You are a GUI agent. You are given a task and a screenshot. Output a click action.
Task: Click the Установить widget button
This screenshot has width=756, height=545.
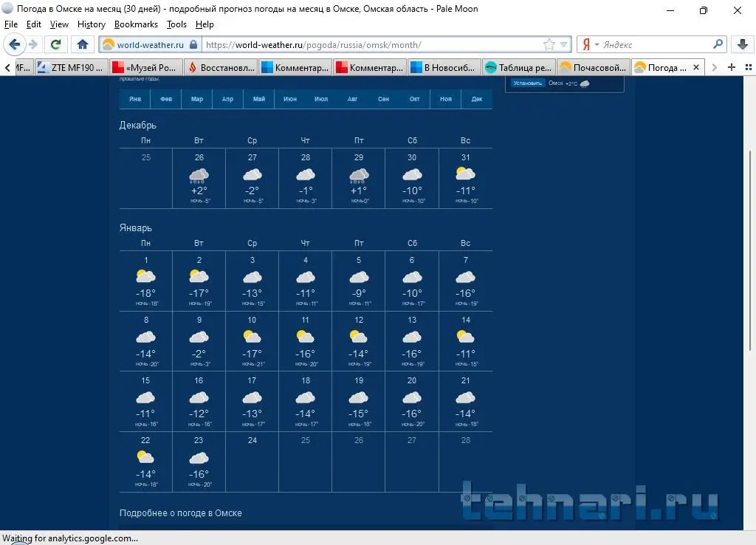(x=527, y=83)
